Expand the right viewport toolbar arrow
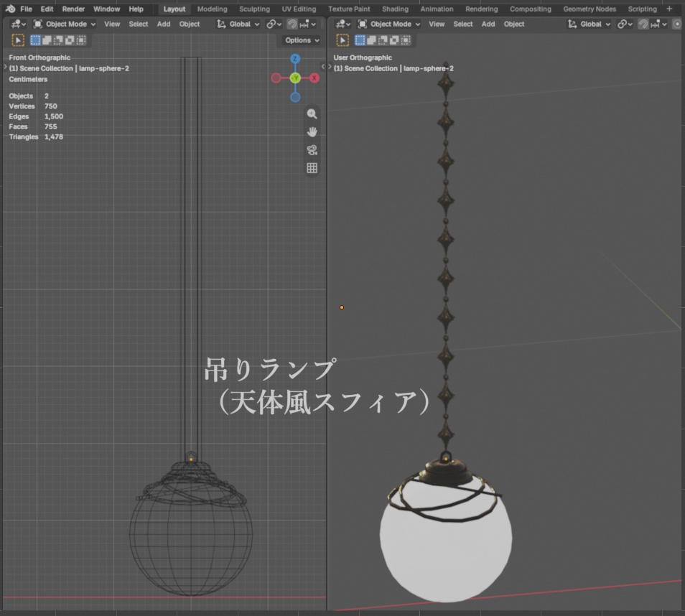The width and height of the screenshot is (685, 616). click(330, 67)
